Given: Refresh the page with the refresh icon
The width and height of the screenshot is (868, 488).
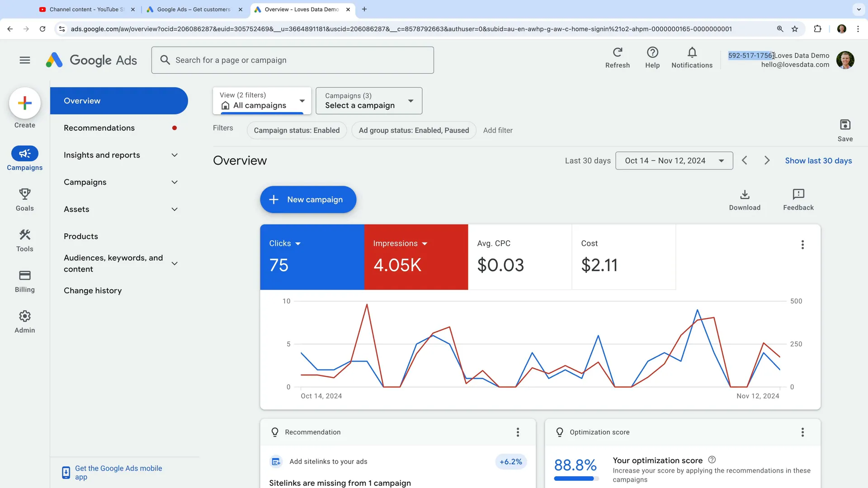Looking at the screenshot, I should point(618,57).
